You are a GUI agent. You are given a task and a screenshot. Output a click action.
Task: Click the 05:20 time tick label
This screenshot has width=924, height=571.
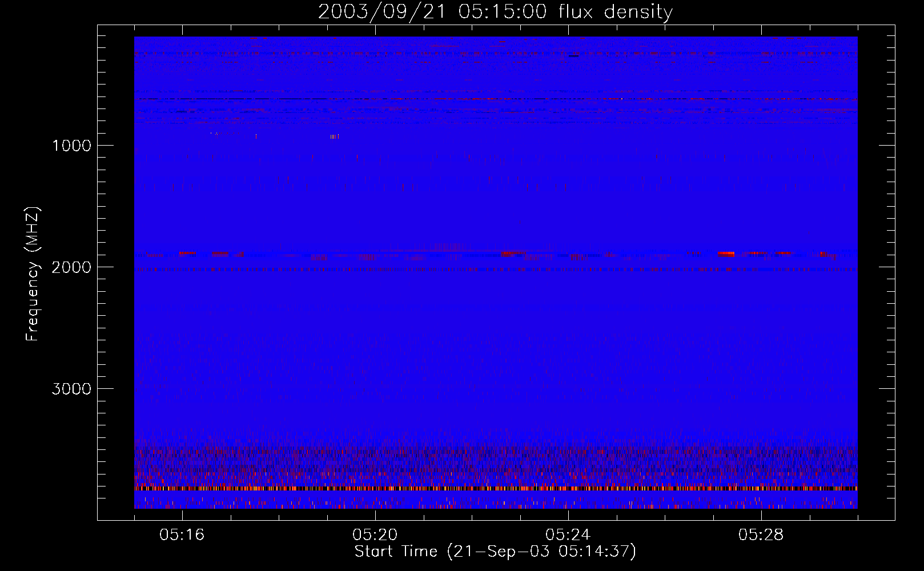tap(375, 535)
